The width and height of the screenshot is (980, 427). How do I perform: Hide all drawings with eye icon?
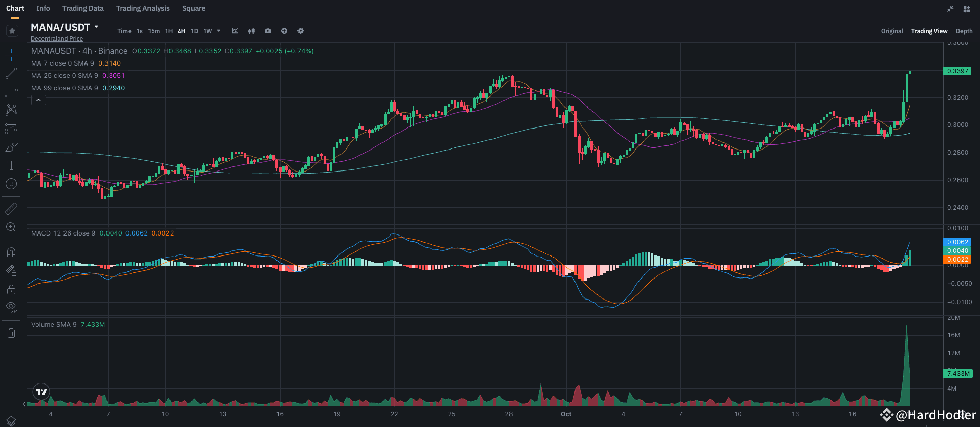tap(11, 308)
